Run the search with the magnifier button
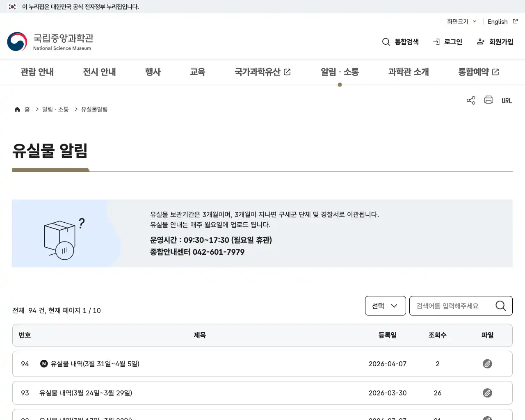 coord(500,306)
